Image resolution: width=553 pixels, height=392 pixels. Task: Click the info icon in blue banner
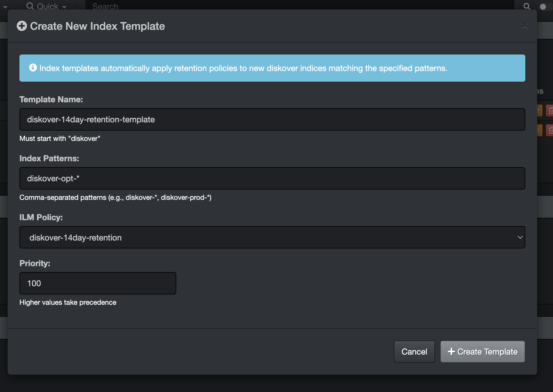[33, 68]
